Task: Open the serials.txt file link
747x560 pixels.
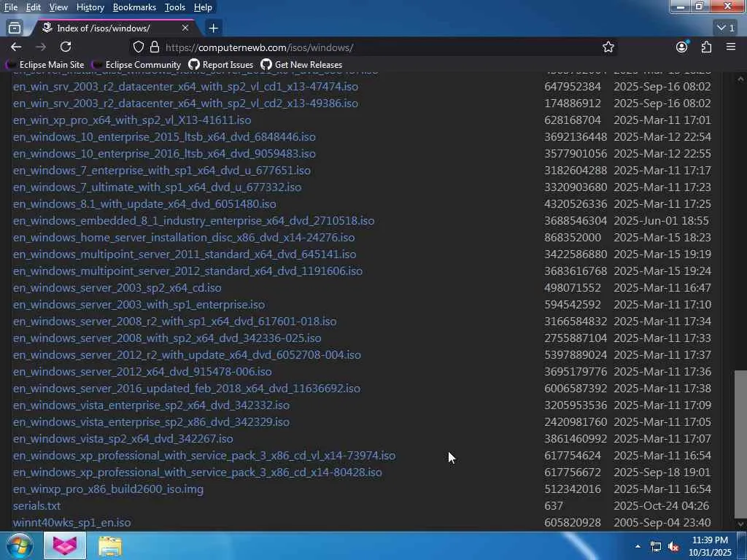Action: [36, 506]
